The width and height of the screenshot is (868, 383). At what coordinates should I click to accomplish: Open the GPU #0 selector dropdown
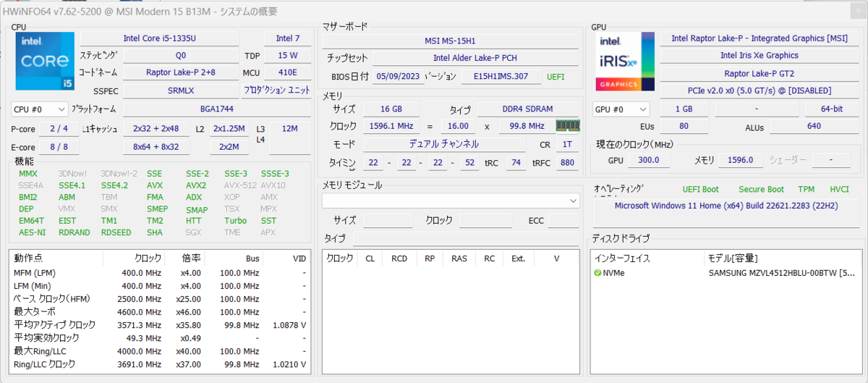pos(621,109)
